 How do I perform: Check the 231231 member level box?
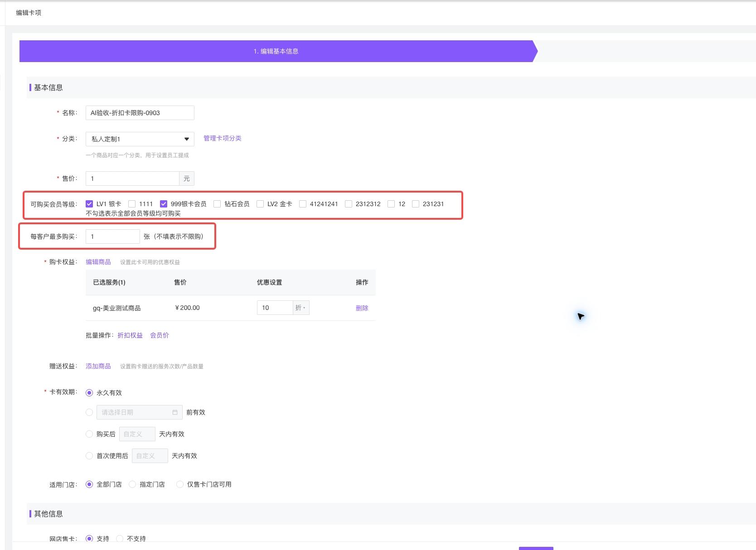(416, 204)
